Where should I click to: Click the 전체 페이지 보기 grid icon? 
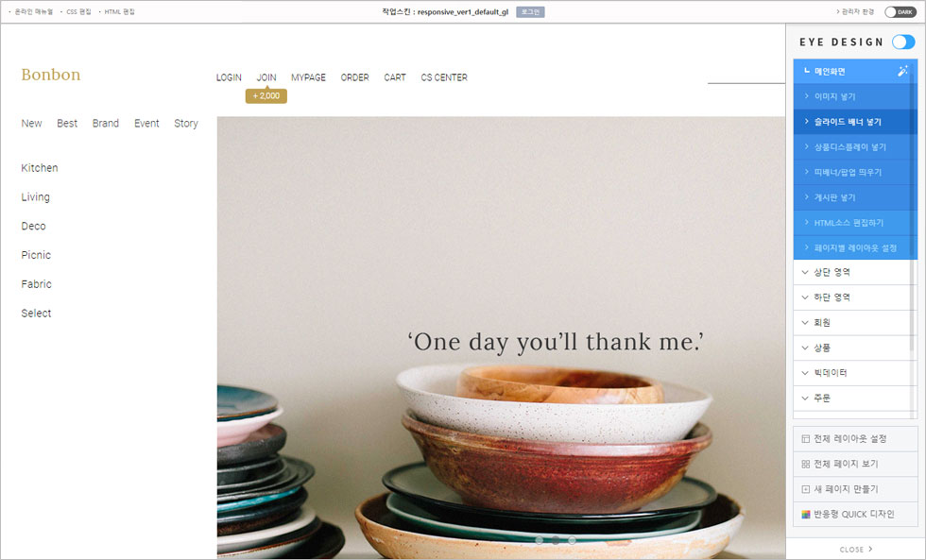[x=805, y=465]
